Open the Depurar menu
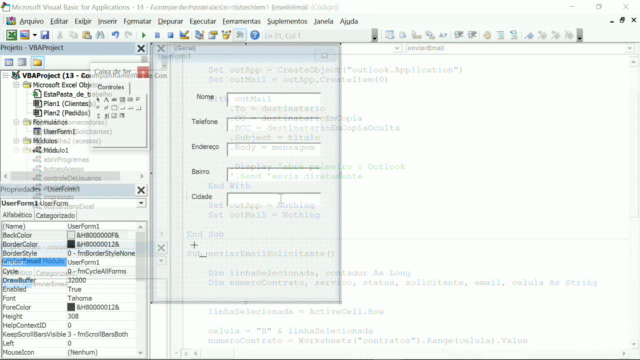 tap(170, 21)
